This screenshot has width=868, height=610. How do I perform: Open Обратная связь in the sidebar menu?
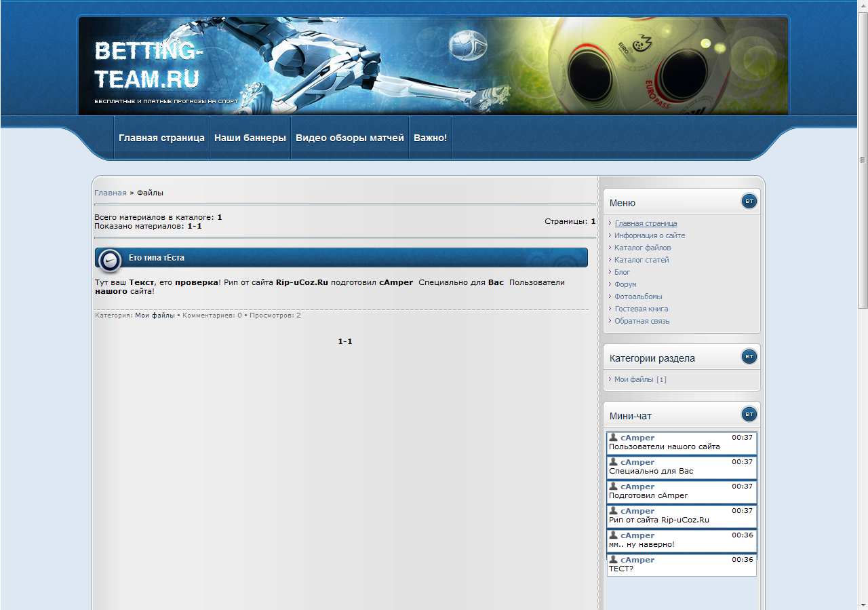pos(642,321)
